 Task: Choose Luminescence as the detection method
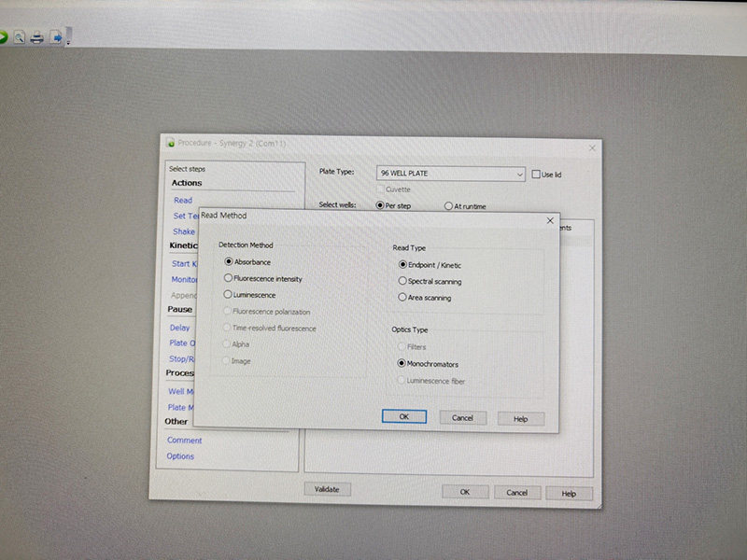[229, 295]
